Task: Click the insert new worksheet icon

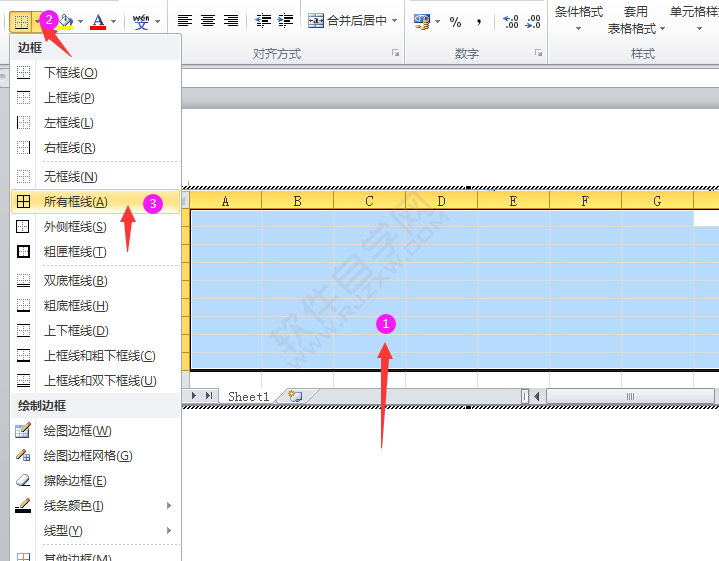Action: click(295, 396)
